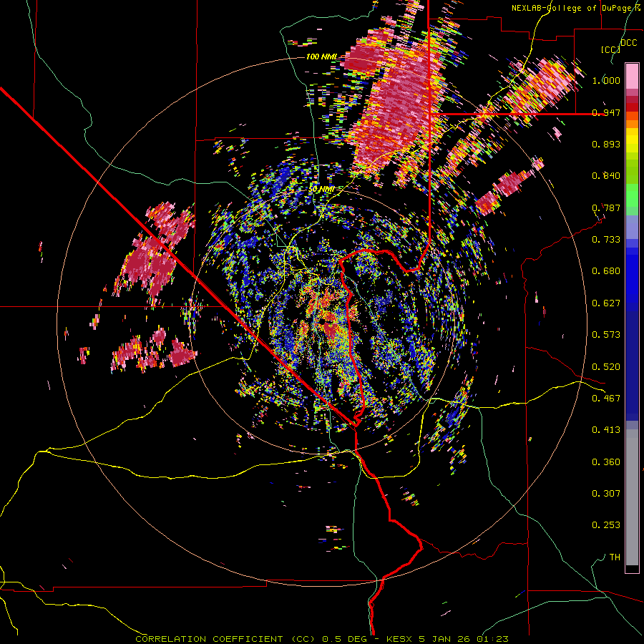Click the 0.360 scale value

(x=606, y=462)
